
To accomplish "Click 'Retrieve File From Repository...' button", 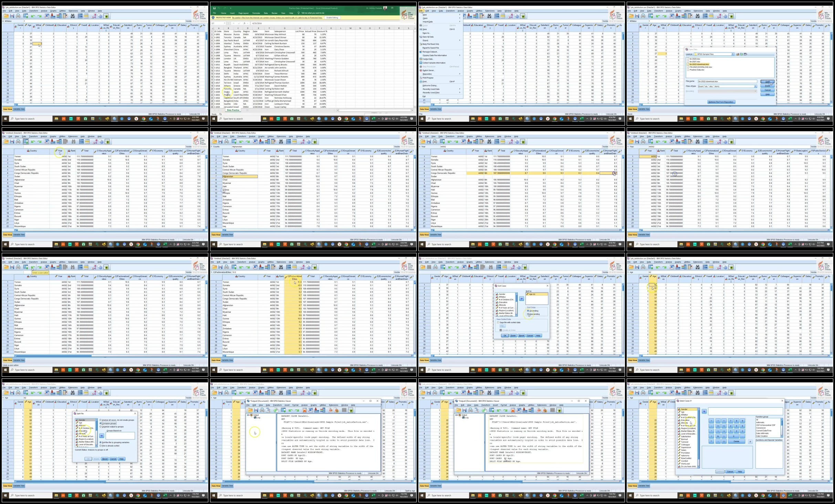I will [x=721, y=102].
